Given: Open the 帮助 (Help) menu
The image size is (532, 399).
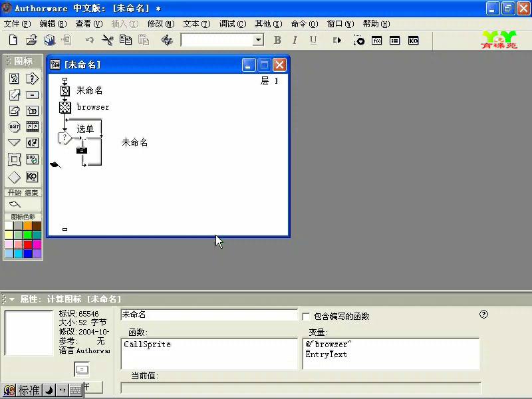Looking at the screenshot, I should [376, 24].
